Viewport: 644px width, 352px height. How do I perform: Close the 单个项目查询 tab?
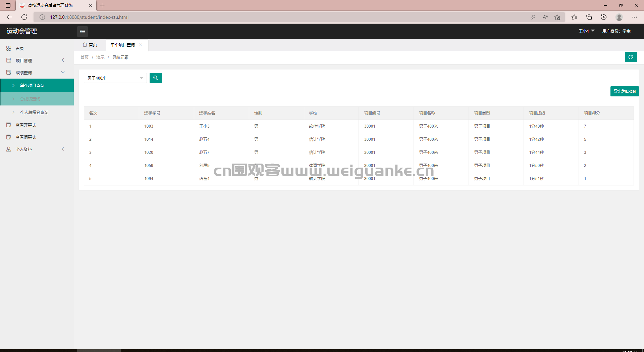coord(141,45)
